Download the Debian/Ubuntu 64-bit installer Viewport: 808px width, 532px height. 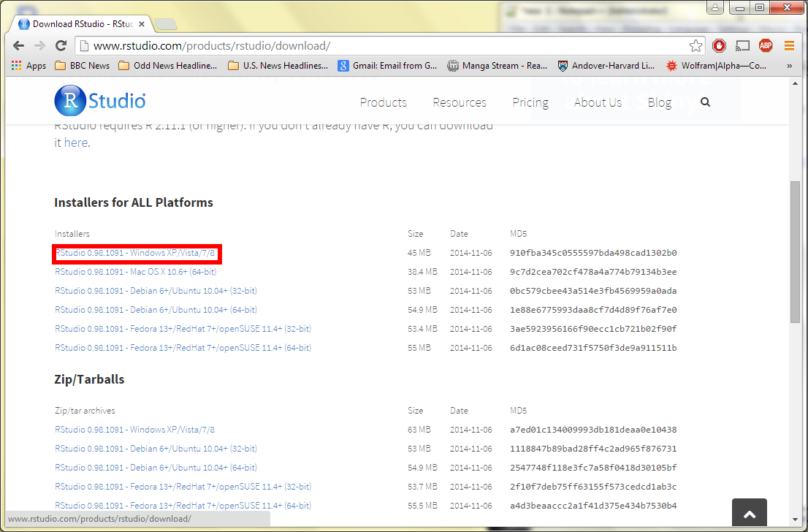[x=156, y=310]
